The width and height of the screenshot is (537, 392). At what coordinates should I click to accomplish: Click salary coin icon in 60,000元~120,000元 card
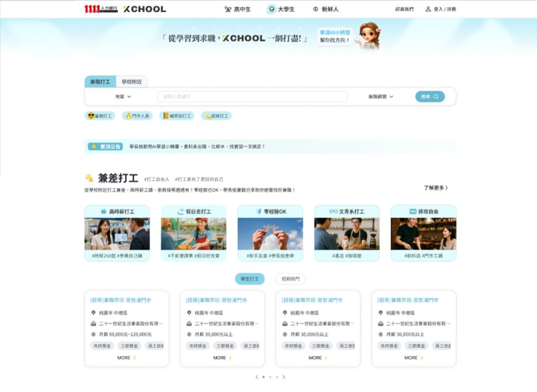93,335
